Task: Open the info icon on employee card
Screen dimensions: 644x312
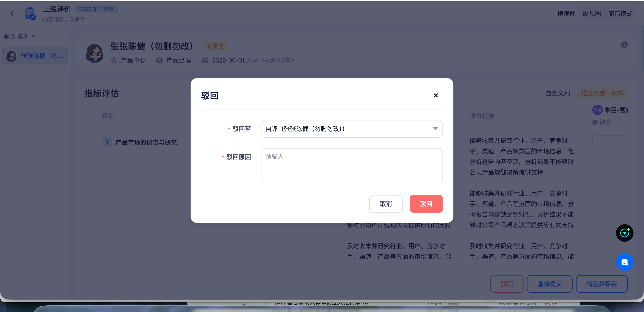Action: pos(624,45)
